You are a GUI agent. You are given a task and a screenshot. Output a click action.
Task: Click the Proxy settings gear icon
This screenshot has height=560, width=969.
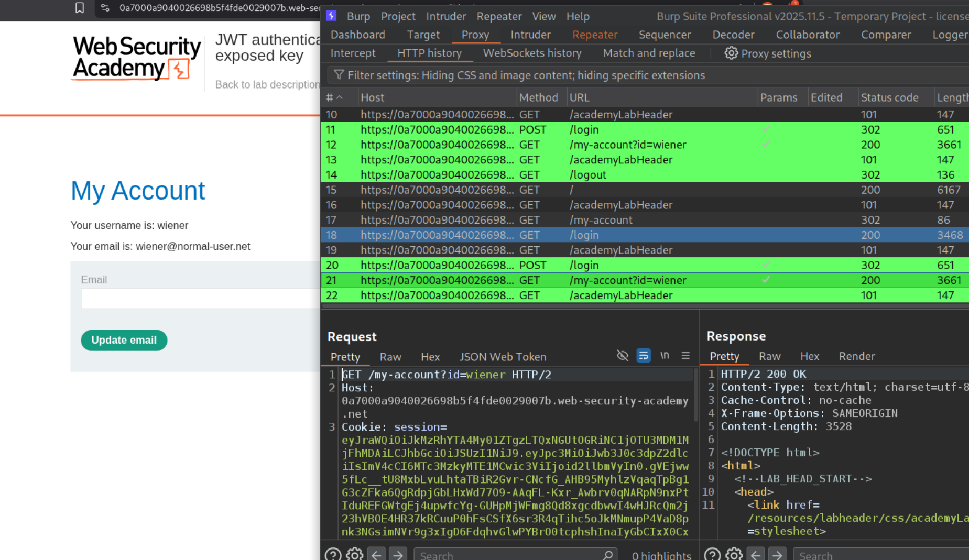(x=731, y=53)
